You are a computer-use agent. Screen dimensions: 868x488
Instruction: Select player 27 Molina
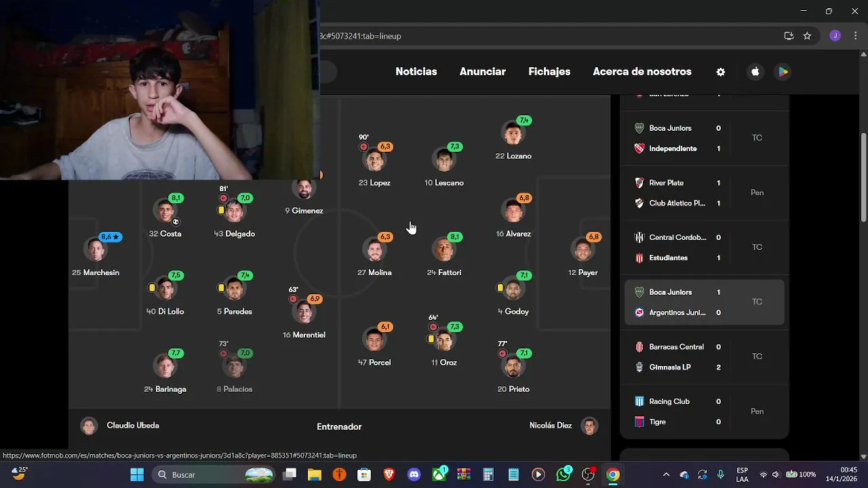coord(374,256)
